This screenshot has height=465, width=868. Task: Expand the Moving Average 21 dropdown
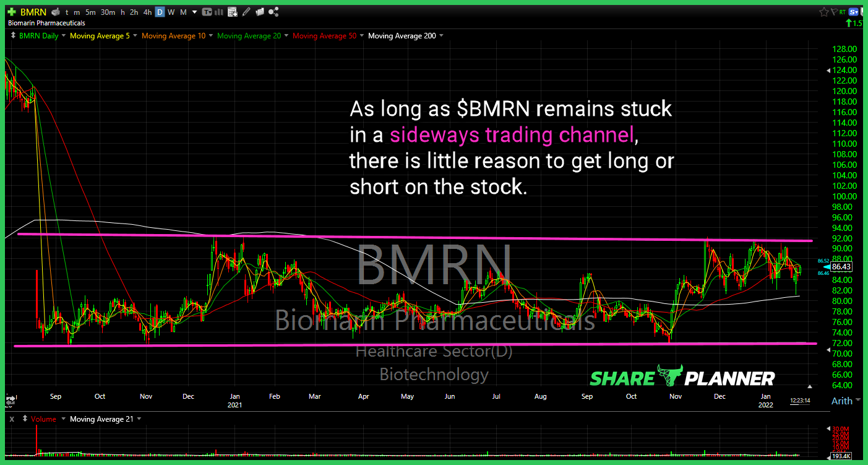[x=139, y=419]
